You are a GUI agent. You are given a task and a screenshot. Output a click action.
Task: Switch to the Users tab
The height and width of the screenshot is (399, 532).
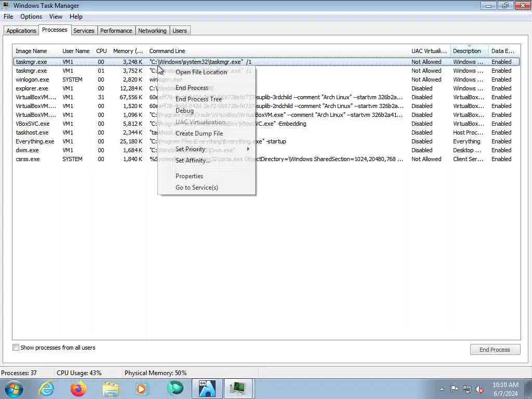tap(179, 31)
